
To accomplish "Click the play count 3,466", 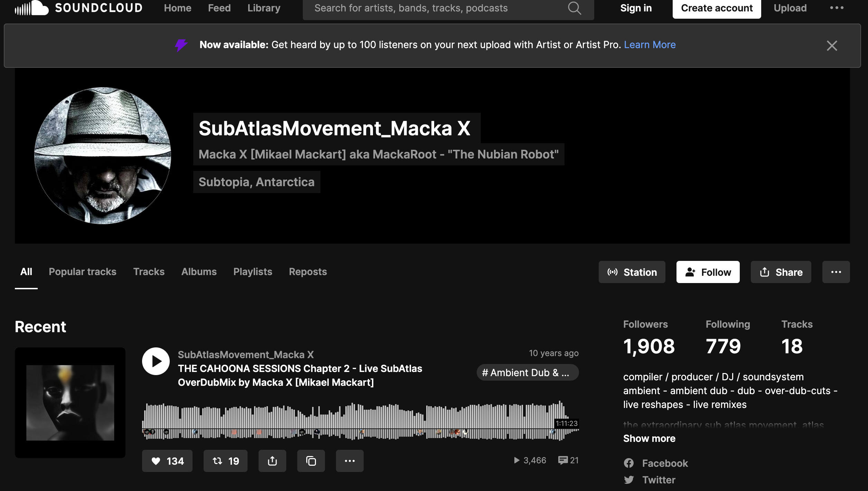I will coord(530,460).
